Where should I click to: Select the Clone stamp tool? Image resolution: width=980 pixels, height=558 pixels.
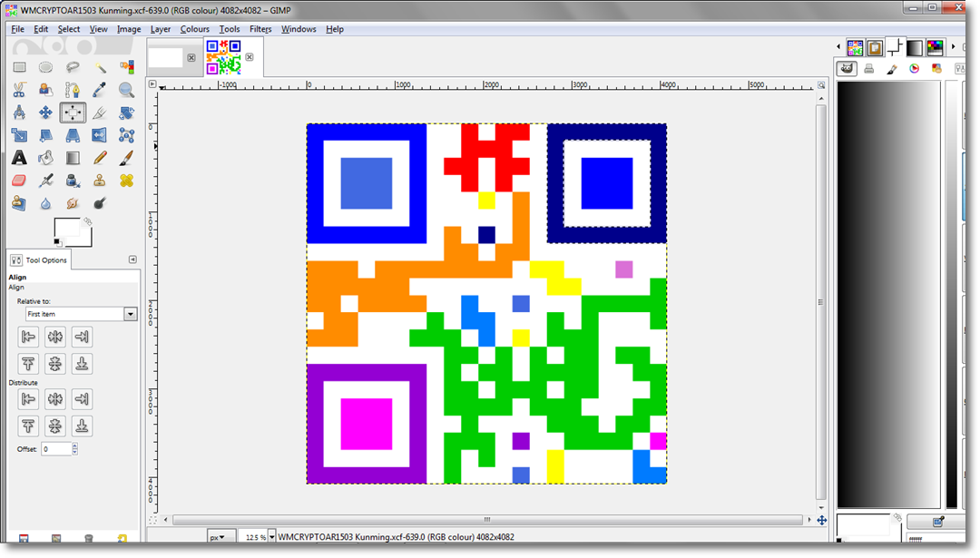coord(100,181)
